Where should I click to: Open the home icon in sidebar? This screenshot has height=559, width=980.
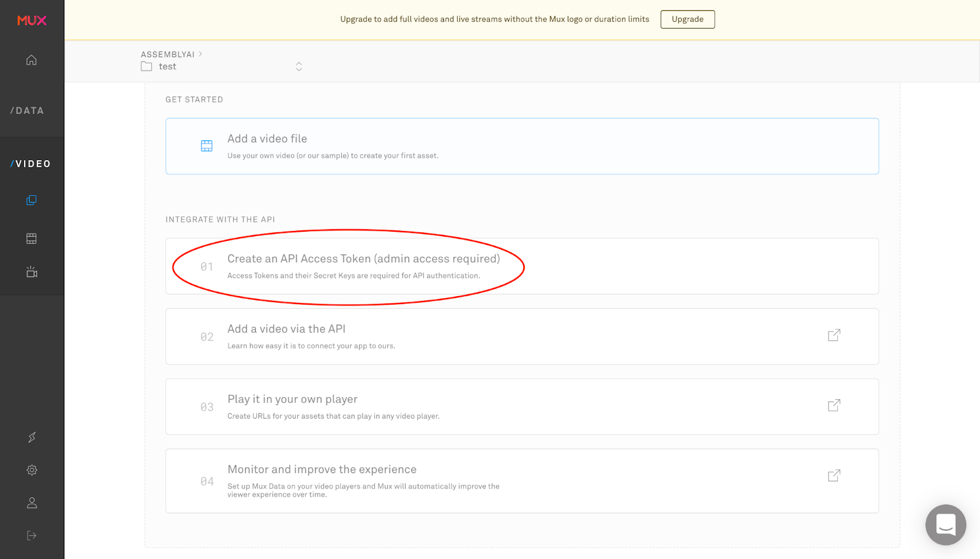coord(31,59)
